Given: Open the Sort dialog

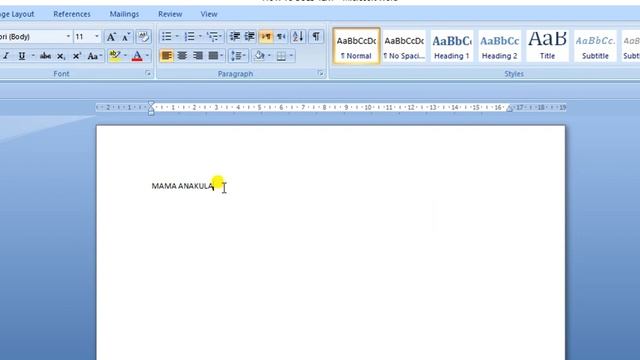Looking at the screenshot, I should pyautogui.click(x=298, y=37).
